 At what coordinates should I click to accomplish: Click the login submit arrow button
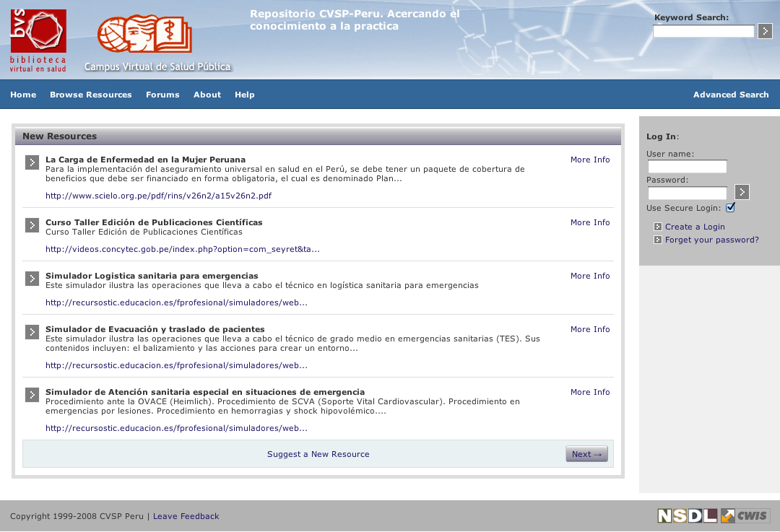(742, 192)
